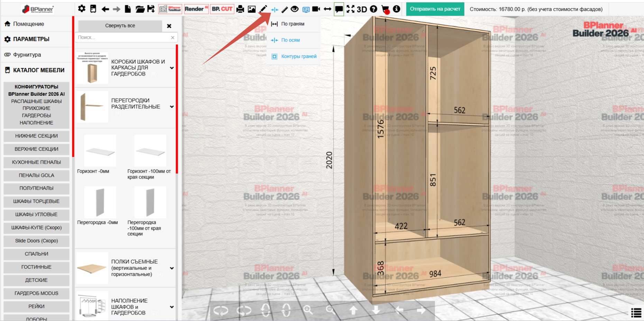Toggle the 3D view mode
This screenshot has width=644, height=321.
[362, 9]
